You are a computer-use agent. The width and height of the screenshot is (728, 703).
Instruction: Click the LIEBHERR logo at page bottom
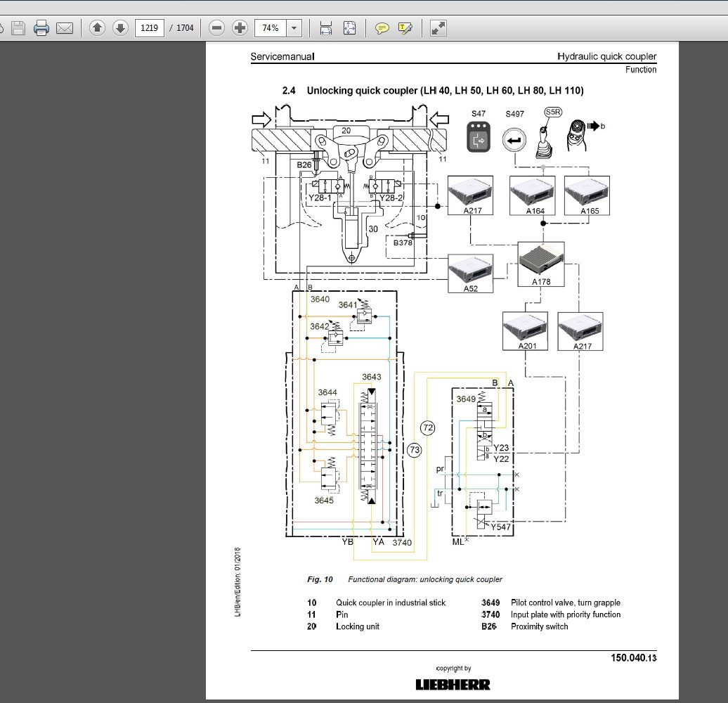453,685
